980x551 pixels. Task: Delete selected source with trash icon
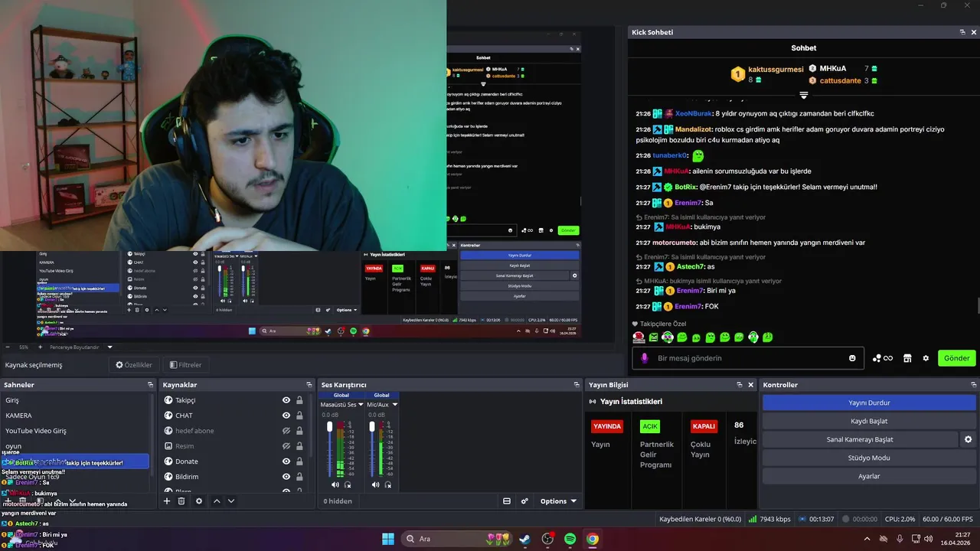click(181, 501)
